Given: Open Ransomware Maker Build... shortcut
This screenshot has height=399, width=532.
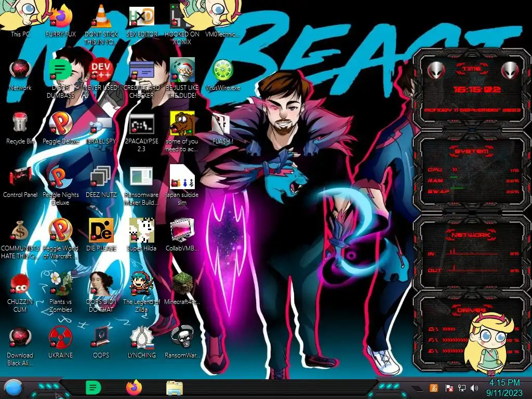Looking at the screenshot, I should 141,186.
